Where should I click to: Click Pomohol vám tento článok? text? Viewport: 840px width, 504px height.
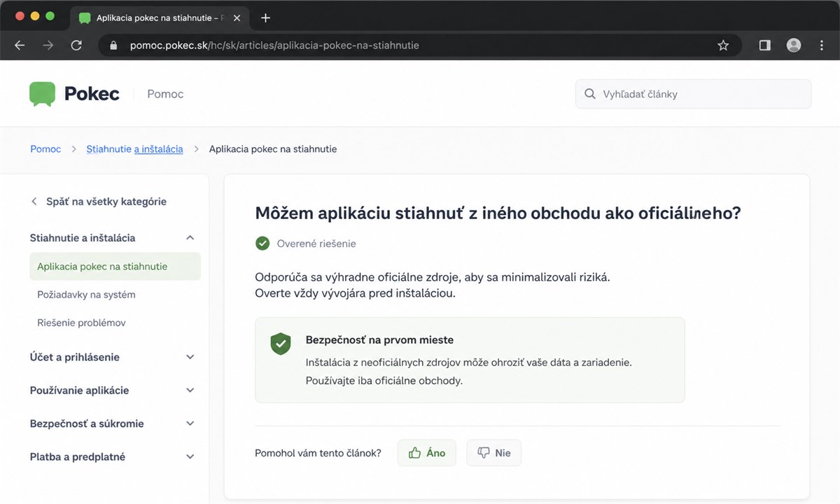[x=318, y=453]
